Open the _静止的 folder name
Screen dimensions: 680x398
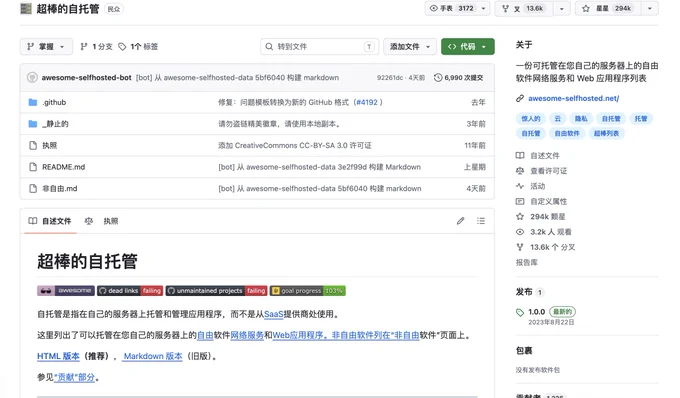(55, 124)
